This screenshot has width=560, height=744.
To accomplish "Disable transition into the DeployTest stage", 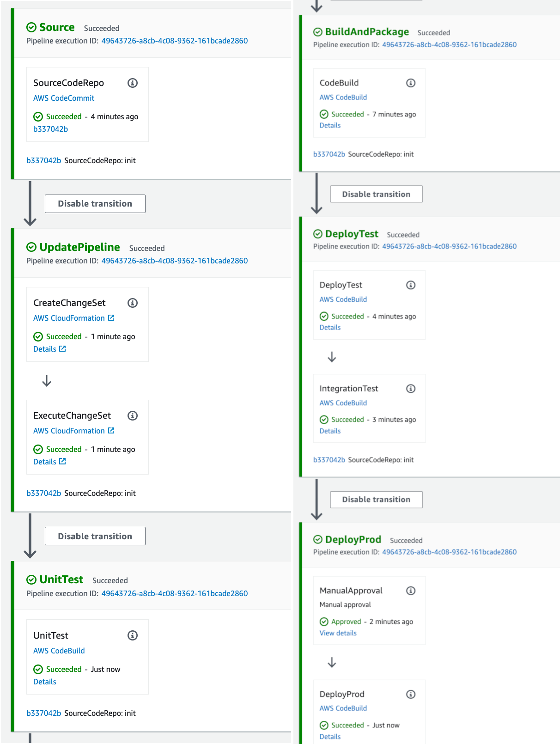I will pos(376,194).
